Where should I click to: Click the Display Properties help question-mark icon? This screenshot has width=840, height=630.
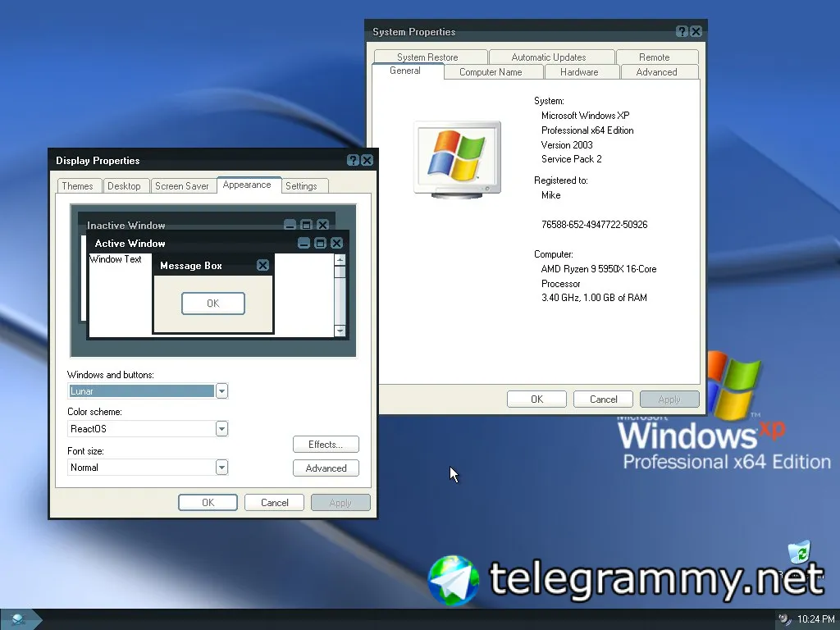(x=353, y=160)
